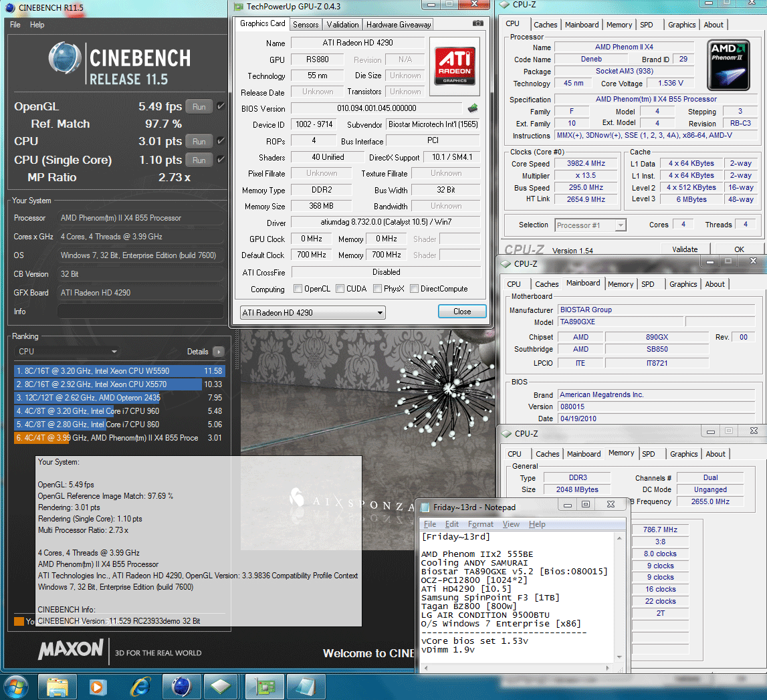
Task: Open Graphics tab in CPU-Z memory window
Action: pyautogui.click(x=684, y=454)
